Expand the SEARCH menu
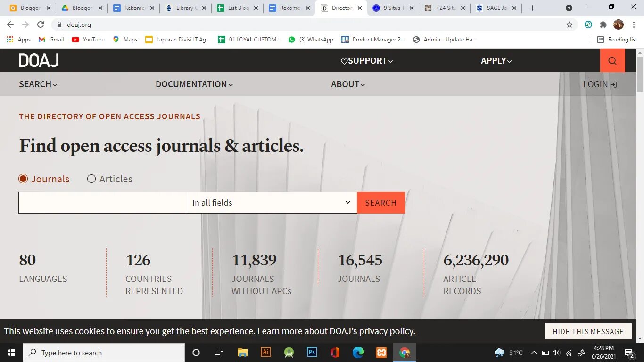644x362 pixels. (38, 84)
